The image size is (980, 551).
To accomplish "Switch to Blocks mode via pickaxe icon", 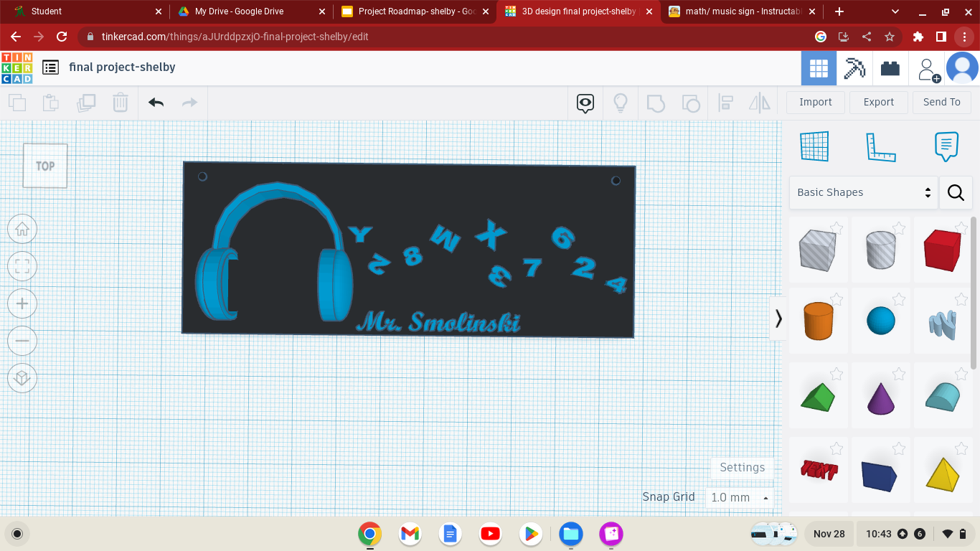I will tap(854, 67).
